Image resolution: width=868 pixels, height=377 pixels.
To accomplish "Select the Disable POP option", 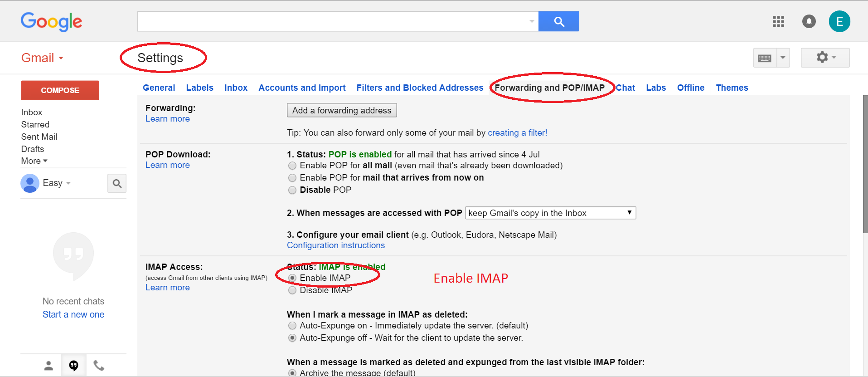I will 292,190.
